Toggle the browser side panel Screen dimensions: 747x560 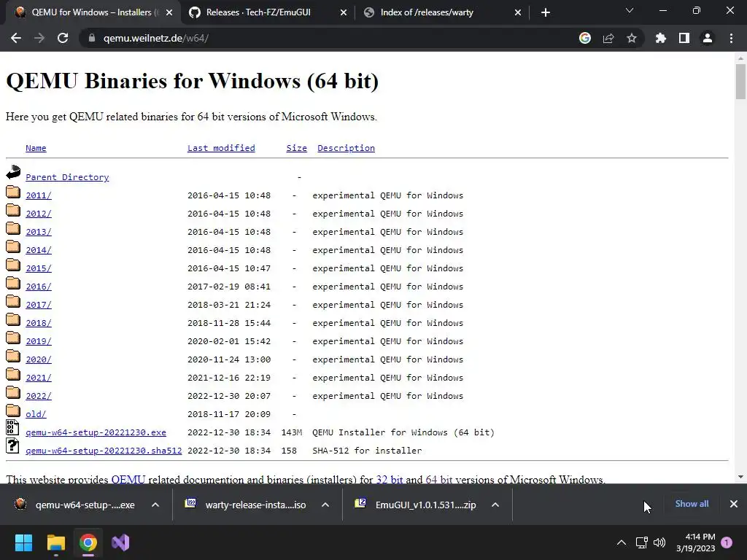[684, 38]
